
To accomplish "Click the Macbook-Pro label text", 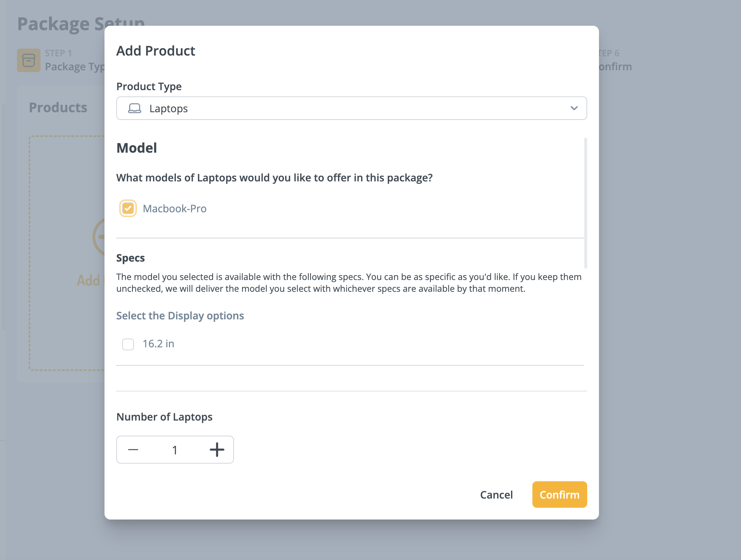I will tap(175, 209).
